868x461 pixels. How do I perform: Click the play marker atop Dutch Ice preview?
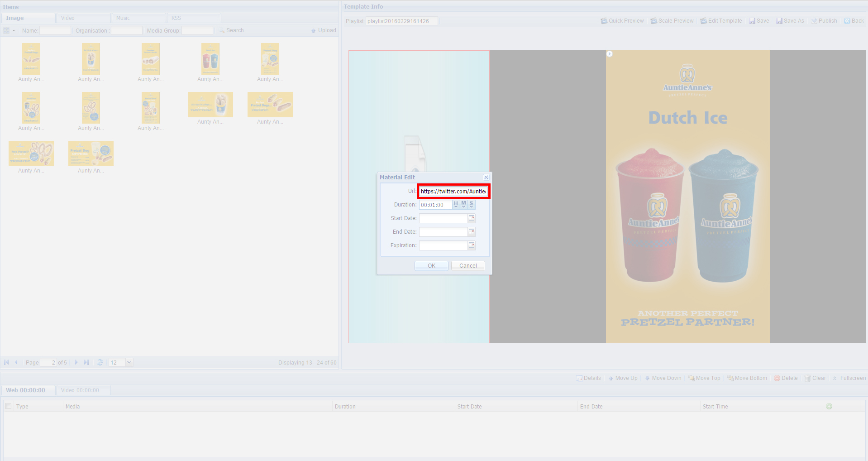coord(610,54)
